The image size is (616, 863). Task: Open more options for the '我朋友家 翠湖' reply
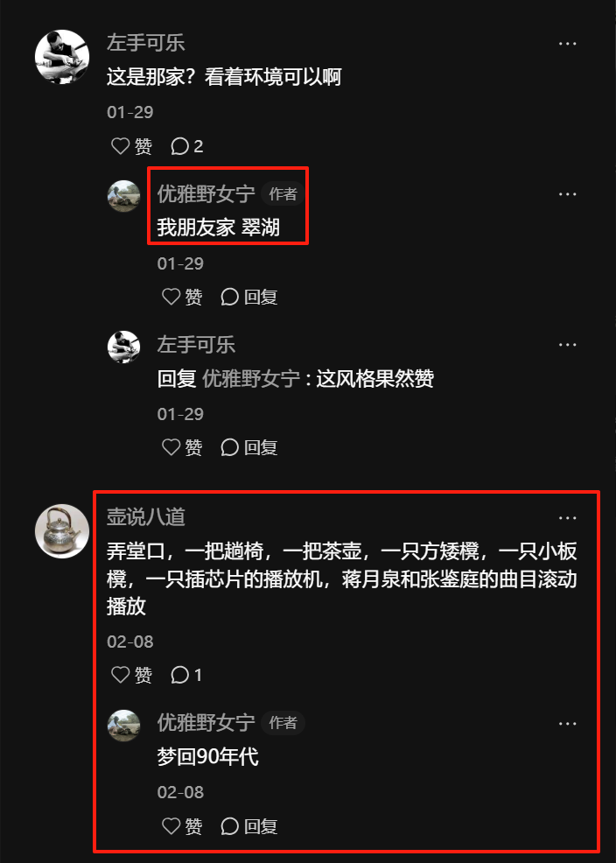567,194
